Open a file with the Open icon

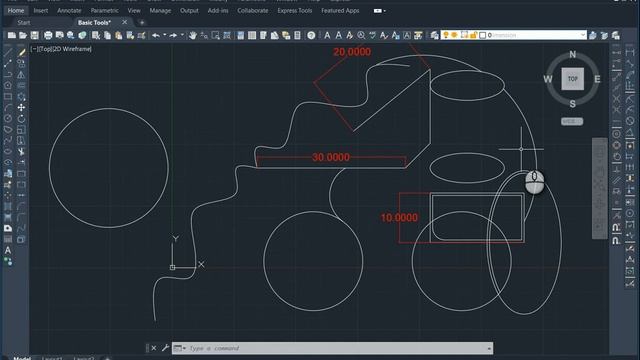(x=23, y=36)
